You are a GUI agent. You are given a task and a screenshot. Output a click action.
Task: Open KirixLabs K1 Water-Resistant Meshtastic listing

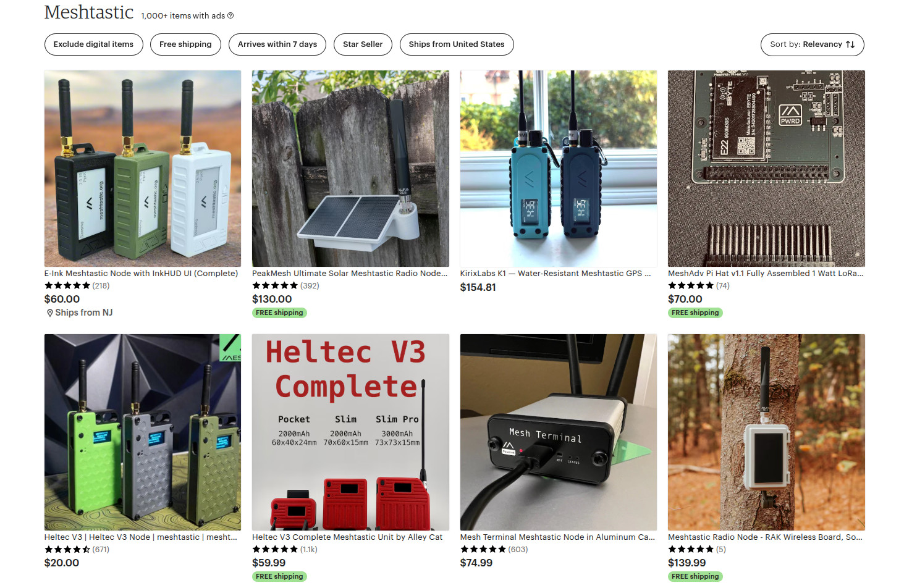(x=555, y=274)
